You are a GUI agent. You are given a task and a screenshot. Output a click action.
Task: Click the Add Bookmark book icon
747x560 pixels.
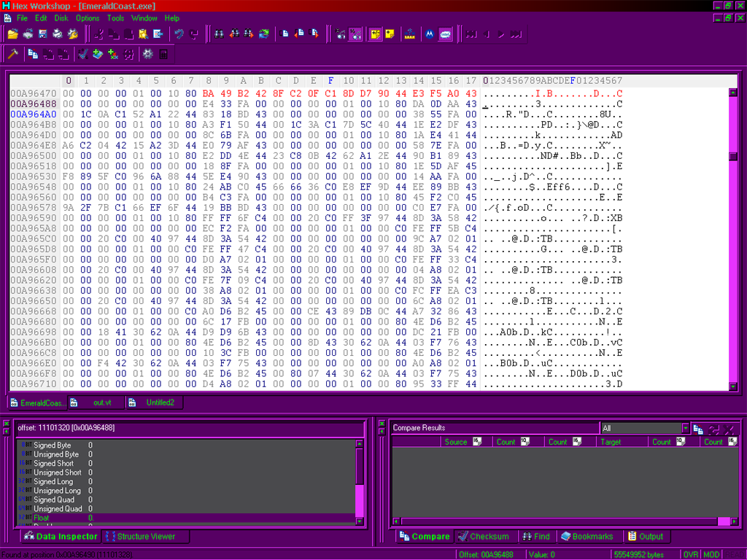[x=98, y=54]
